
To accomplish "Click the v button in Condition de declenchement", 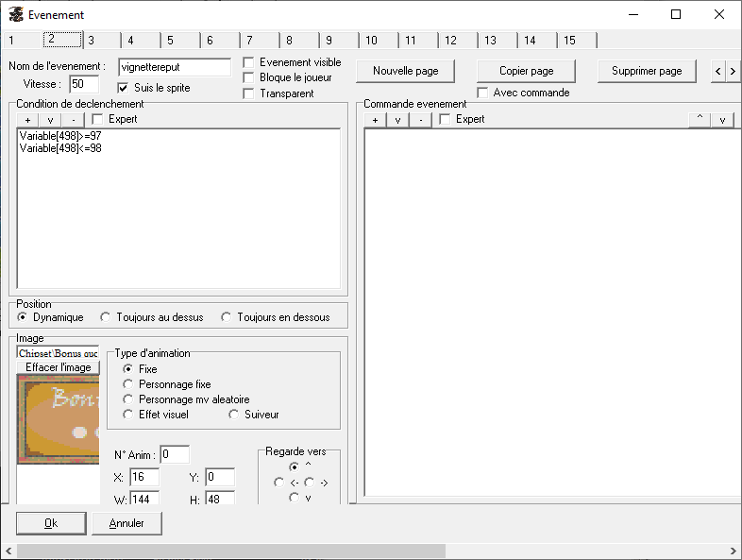I will (50, 120).
